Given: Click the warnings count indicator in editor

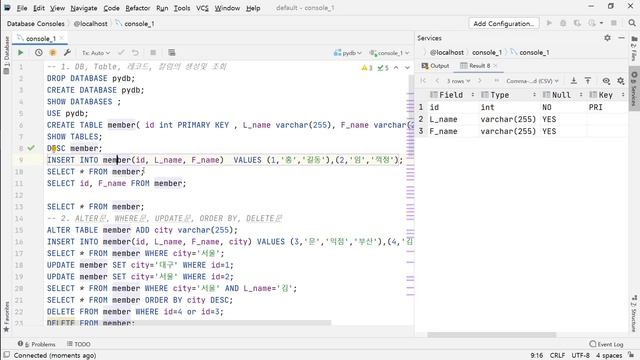Looking at the screenshot, I should coord(367,68).
